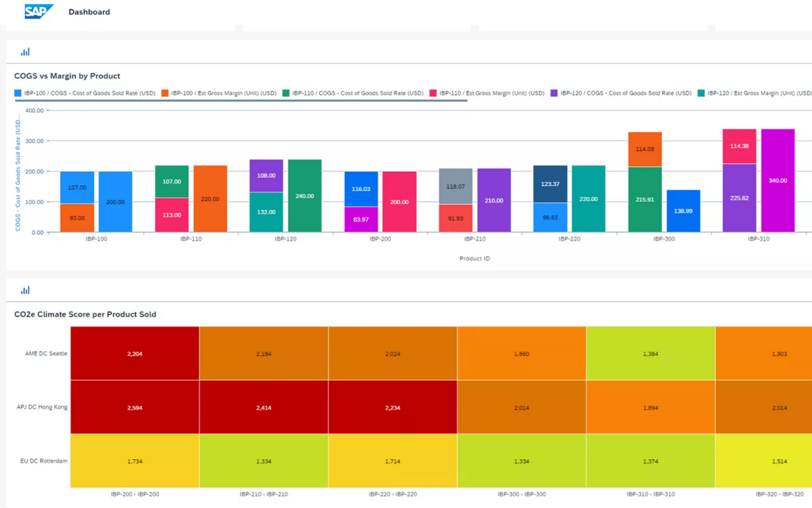Select the green 240.00 bar for IBP-120
Viewport: 812px width, 508px height.
tap(304, 196)
